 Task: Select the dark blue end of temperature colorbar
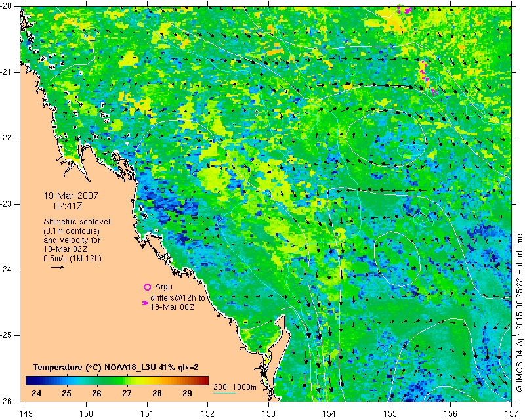tap(30, 381)
